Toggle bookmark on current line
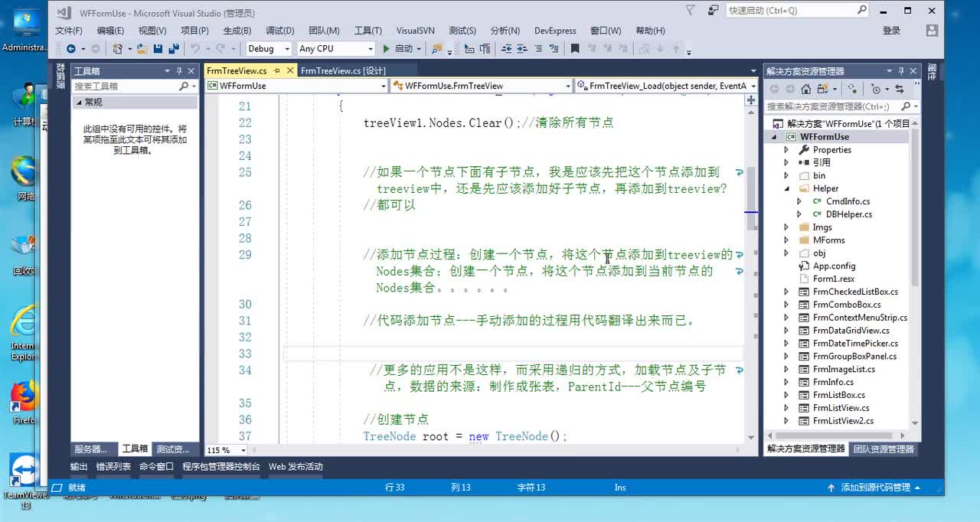Image resolution: width=980 pixels, height=522 pixels. 575,48
